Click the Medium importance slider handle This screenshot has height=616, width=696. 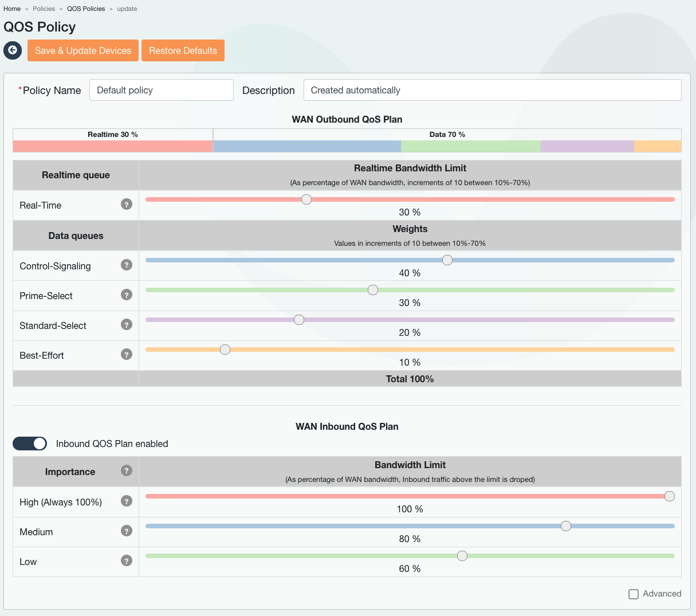566,526
